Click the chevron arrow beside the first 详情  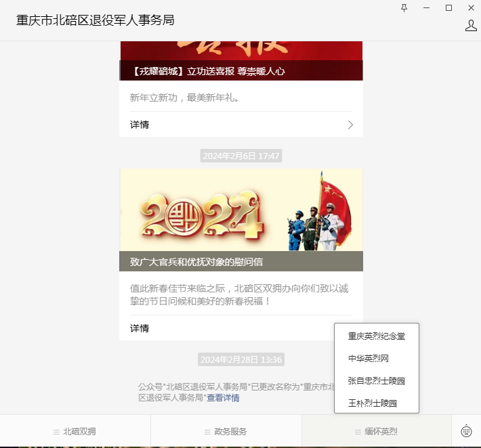coord(350,125)
